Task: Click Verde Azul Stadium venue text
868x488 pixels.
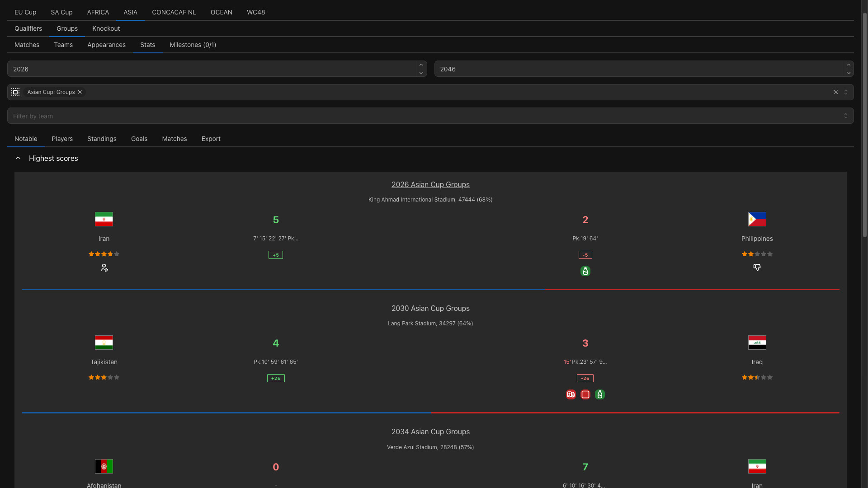Action: coord(430,447)
